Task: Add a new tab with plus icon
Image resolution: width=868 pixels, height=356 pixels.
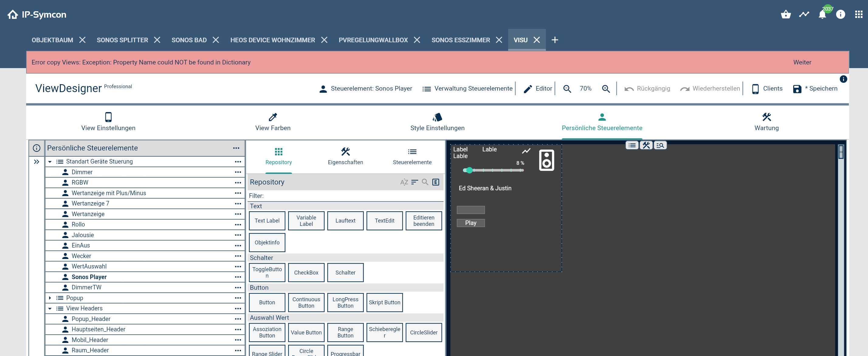Action: pyautogui.click(x=555, y=40)
